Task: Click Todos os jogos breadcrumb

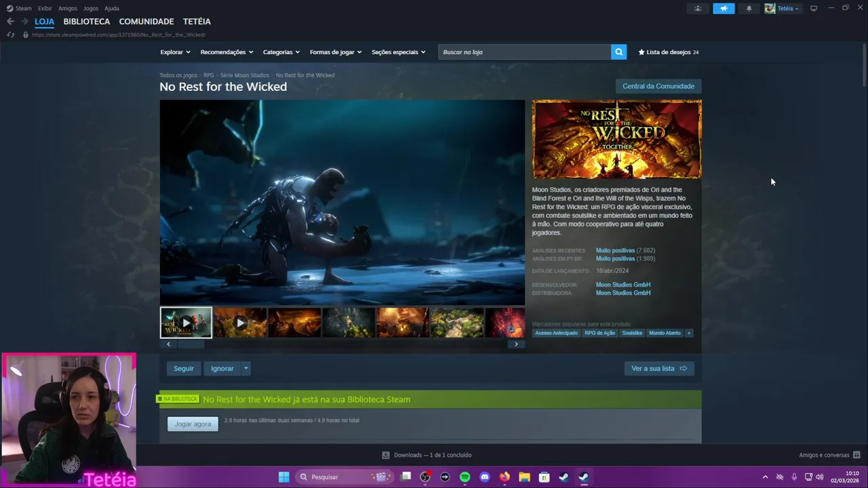Action: tap(178, 75)
